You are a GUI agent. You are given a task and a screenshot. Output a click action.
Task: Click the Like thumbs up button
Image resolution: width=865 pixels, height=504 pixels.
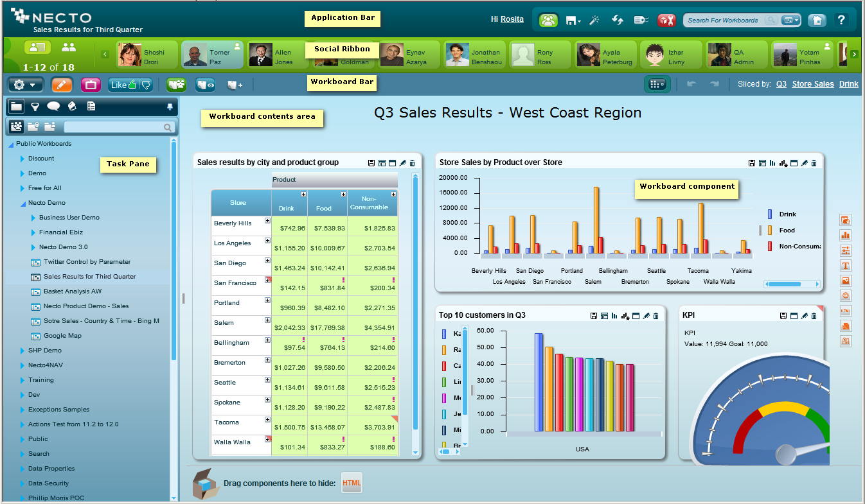tap(123, 84)
